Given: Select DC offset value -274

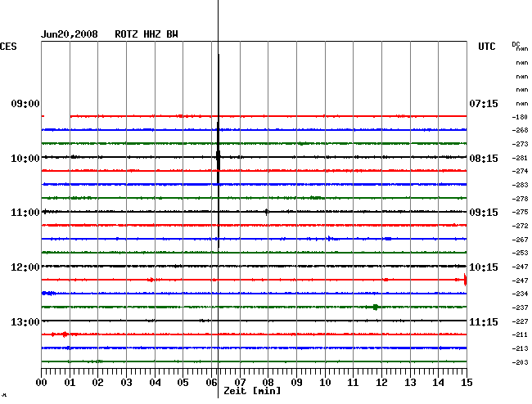Looking at the screenshot, I should [x=520, y=171].
